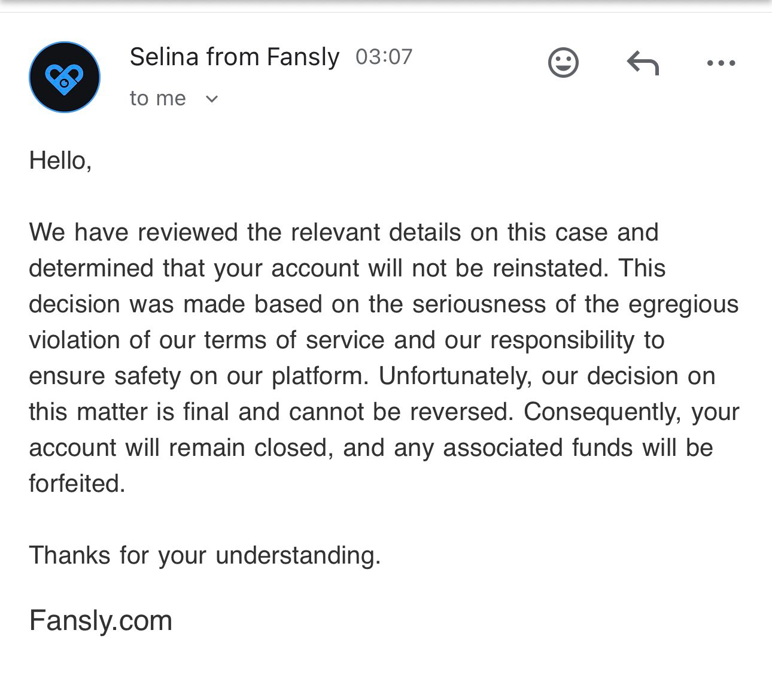Click the "Thanks for your understanding." line
The width and height of the screenshot is (772, 700).
coord(205,555)
